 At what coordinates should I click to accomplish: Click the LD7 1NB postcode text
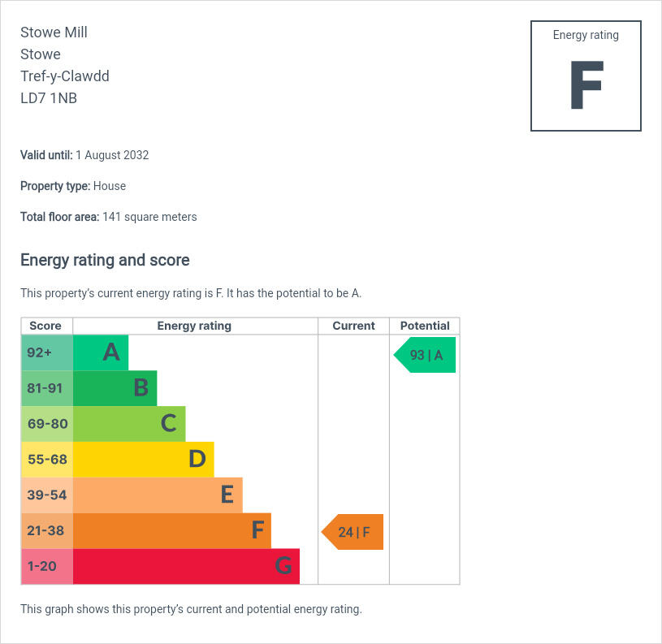[x=49, y=98]
